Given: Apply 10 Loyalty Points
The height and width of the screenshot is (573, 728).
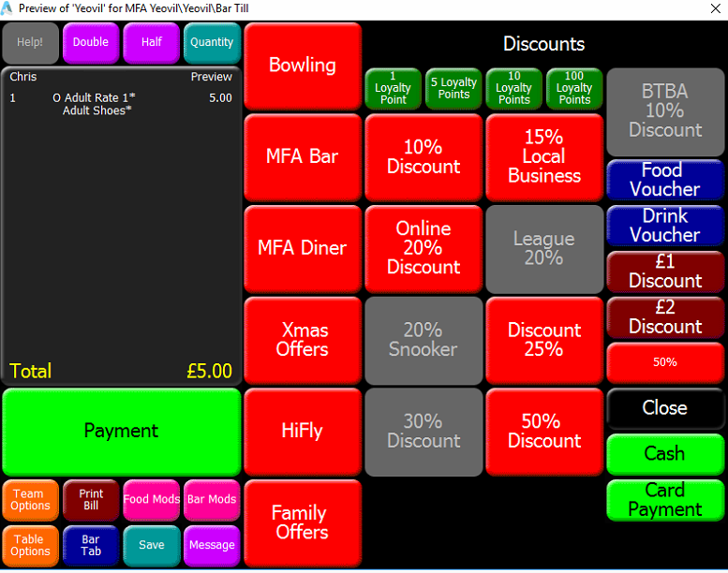Looking at the screenshot, I should tap(514, 88).
